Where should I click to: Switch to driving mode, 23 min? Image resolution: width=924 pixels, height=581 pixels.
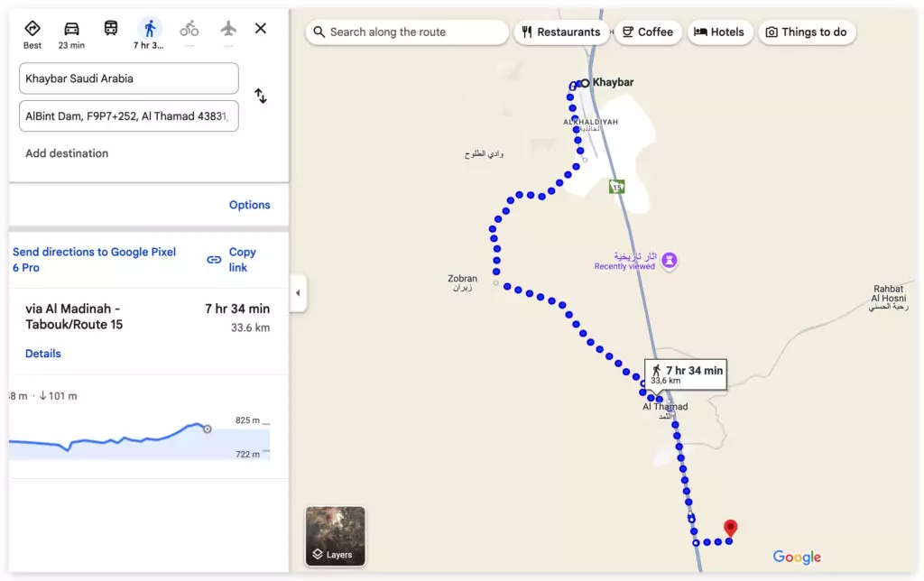[71, 33]
